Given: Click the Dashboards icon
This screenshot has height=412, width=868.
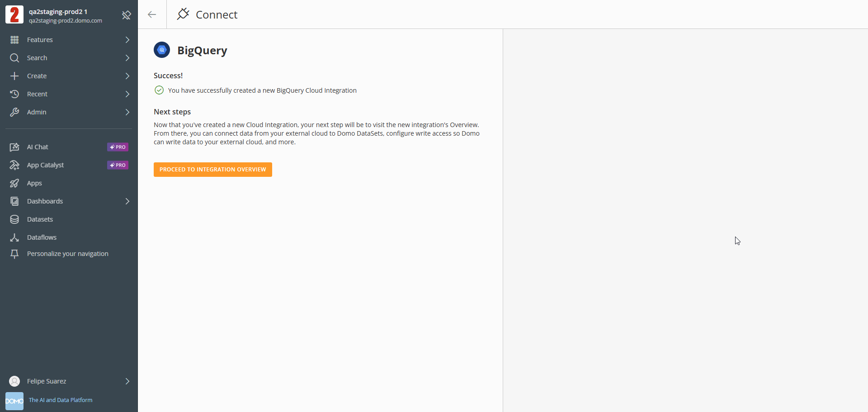Looking at the screenshot, I should (14, 201).
